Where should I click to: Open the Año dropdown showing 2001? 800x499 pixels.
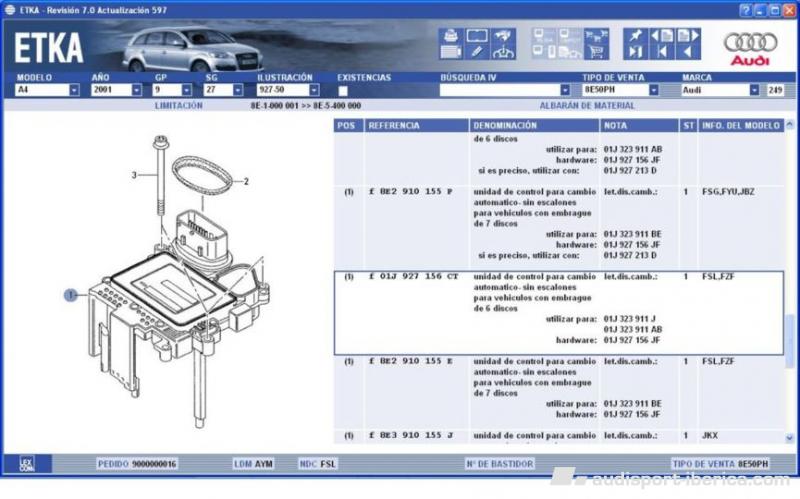point(137,90)
